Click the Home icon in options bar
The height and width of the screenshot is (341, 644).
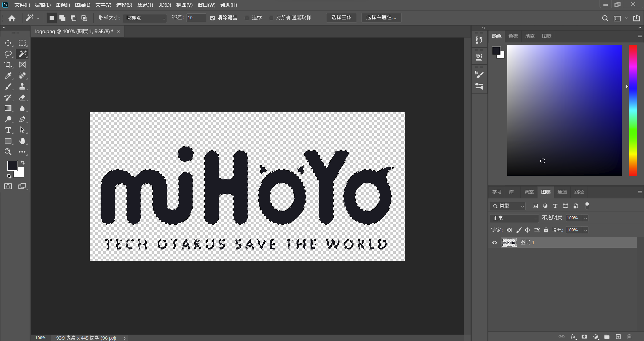pyautogui.click(x=12, y=18)
